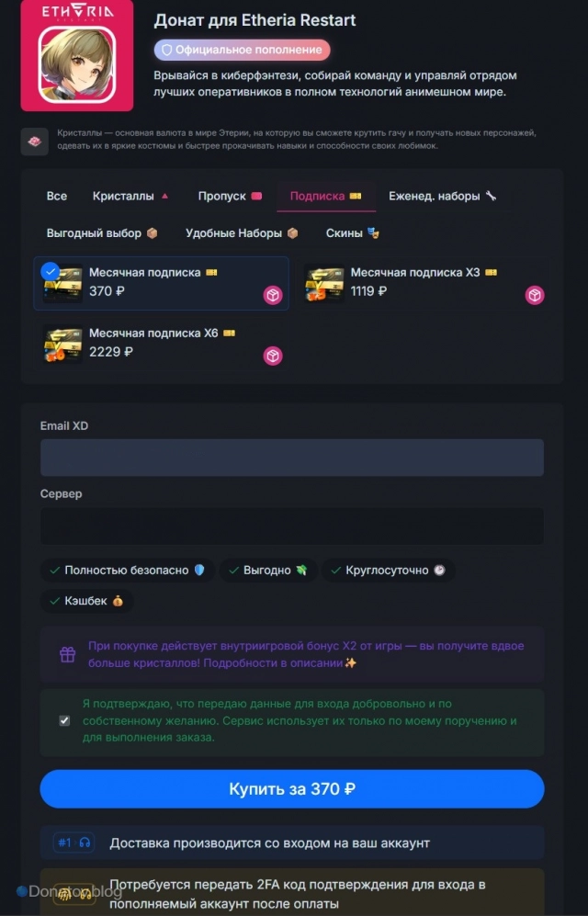Click the Etheria Restart game logo image
588x916 pixels.
[x=76, y=55]
